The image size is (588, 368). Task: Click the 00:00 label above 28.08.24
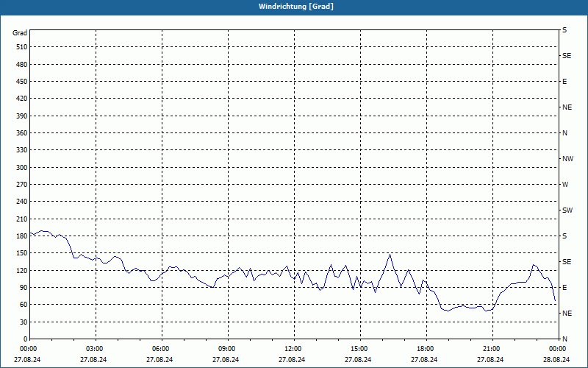pos(558,349)
